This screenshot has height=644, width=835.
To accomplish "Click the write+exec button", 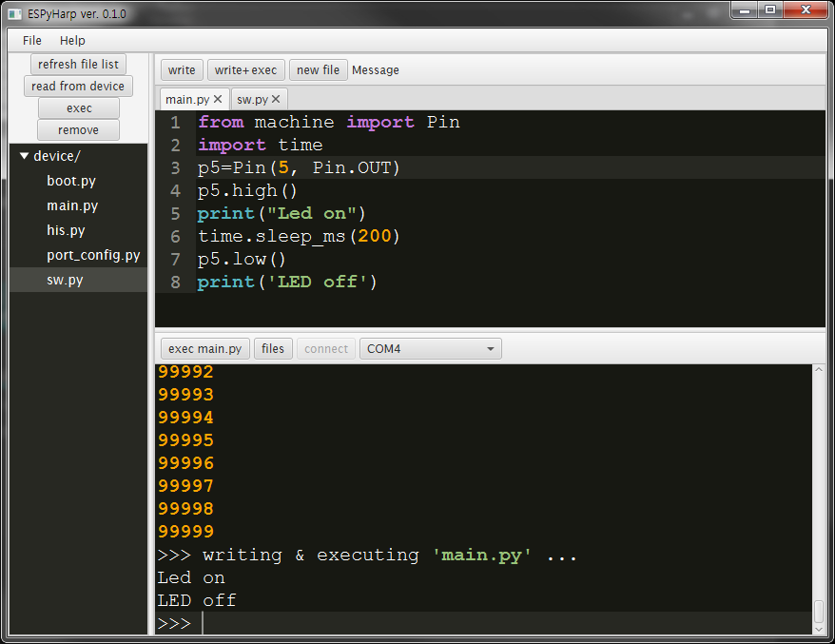I will pos(246,70).
